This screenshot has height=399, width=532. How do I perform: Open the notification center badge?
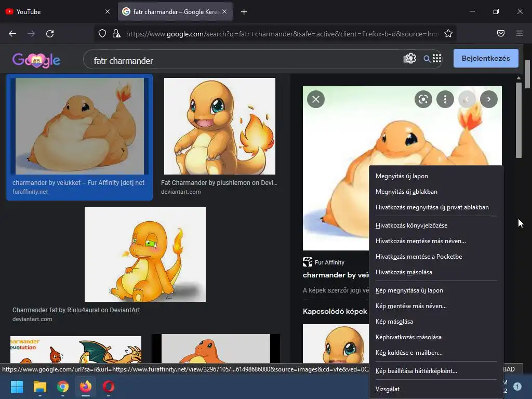pyautogui.click(x=517, y=387)
